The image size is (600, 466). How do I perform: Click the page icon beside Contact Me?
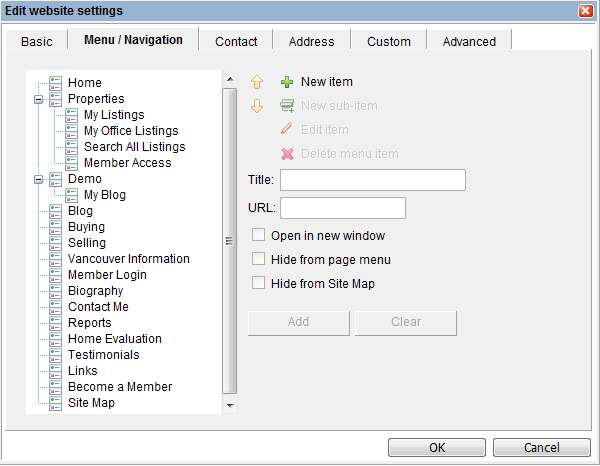point(55,307)
